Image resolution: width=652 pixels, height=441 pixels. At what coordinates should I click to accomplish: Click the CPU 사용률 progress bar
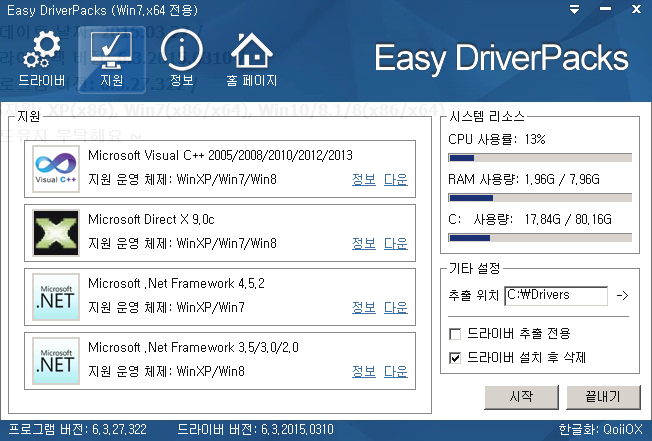540,158
